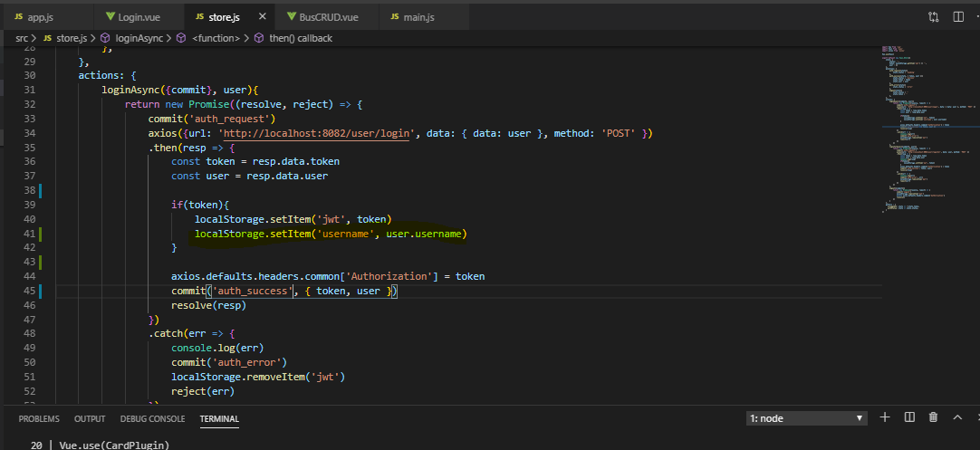This screenshot has width=980, height=450.
Task: Follow the localhost:8082/user/login URL link
Action: 319,134
